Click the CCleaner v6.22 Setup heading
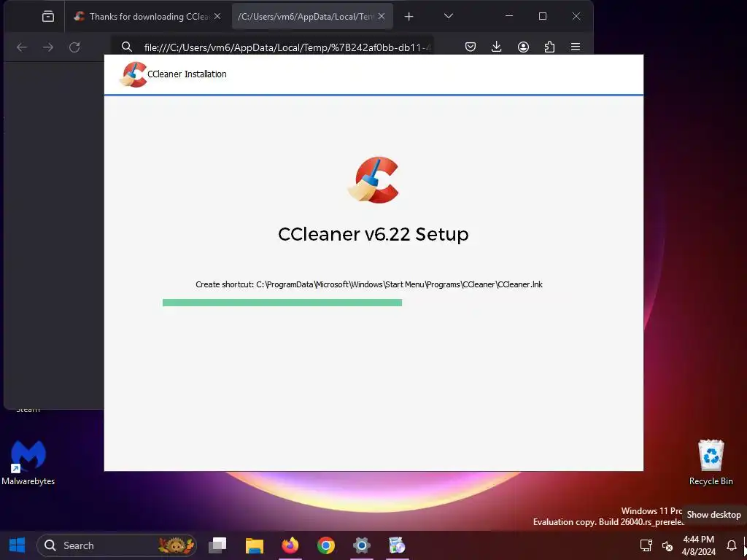 click(x=373, y=234)
